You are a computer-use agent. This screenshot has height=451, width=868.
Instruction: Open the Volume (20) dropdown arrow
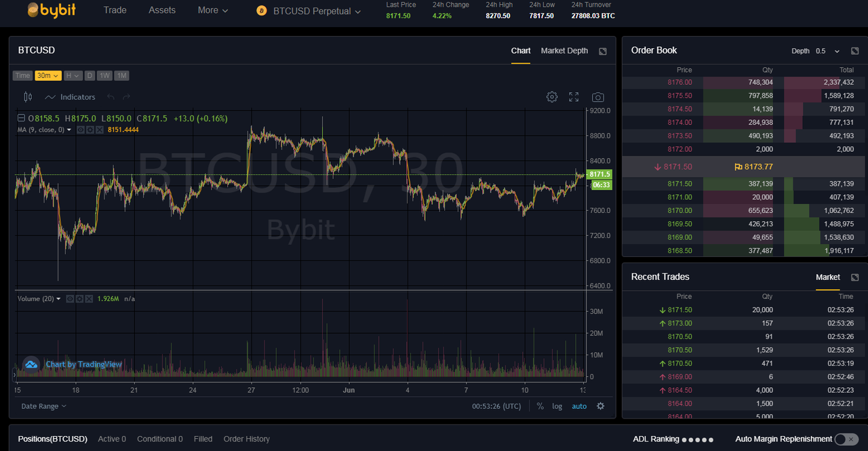(58, 299)
